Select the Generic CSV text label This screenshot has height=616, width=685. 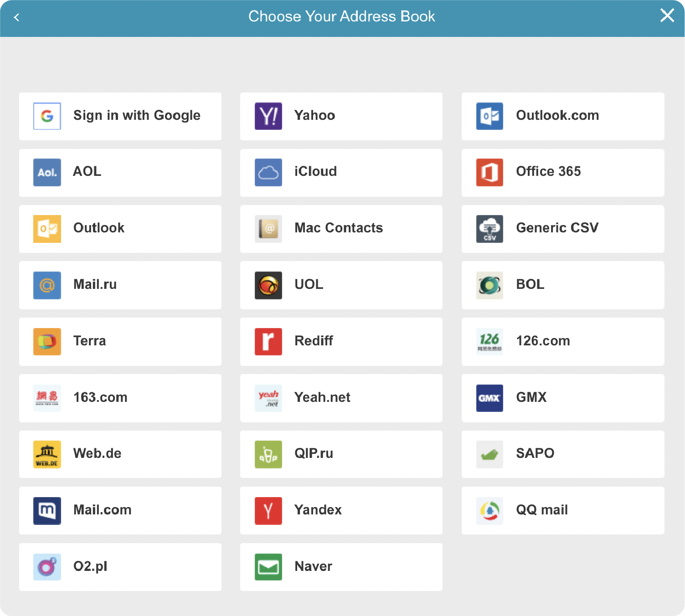point(557,228)
